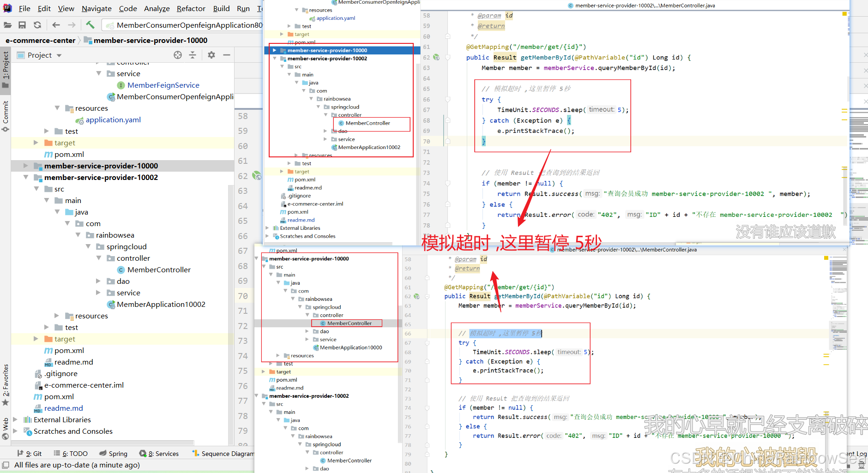Click the Collapse All icon in Project panel
Image resolution: width=868 pixels, height=473 pixels.
coord(193,55)
